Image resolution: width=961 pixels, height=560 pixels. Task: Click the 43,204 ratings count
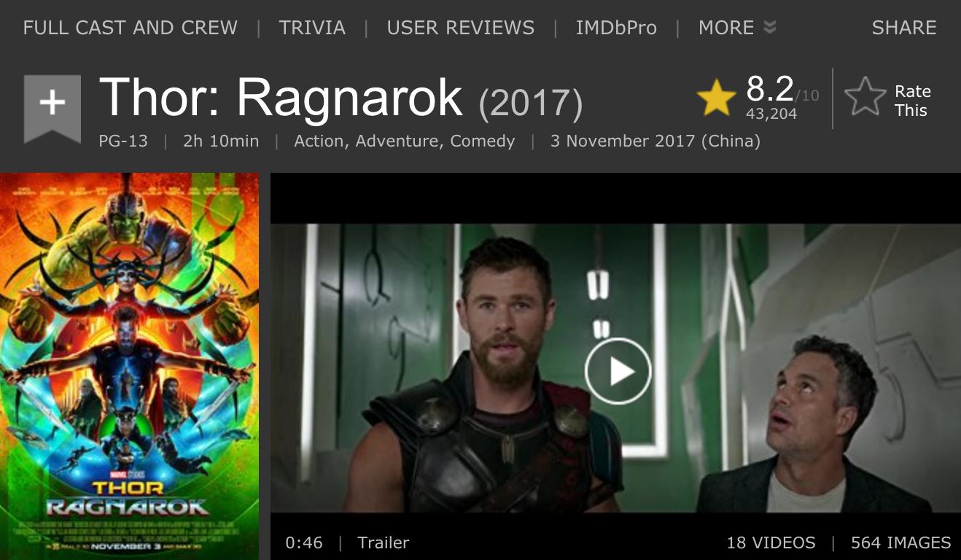click(771, 114)
